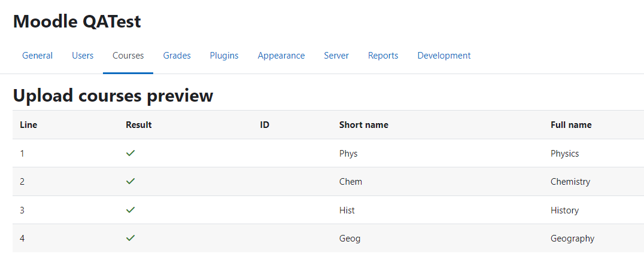Click the success checkmark in History row
This screenshot has width=644, height=272.
130,210
